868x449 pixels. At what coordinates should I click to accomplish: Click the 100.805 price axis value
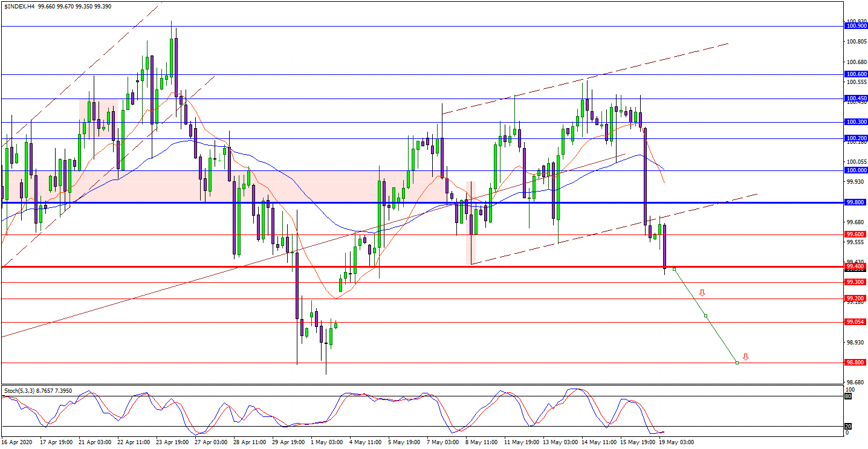click(856, 42)
